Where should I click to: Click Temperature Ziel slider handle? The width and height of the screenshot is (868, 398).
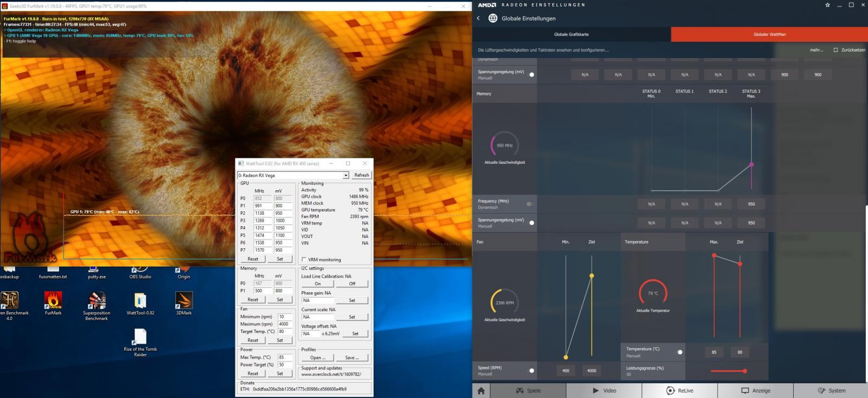[740, 264]
